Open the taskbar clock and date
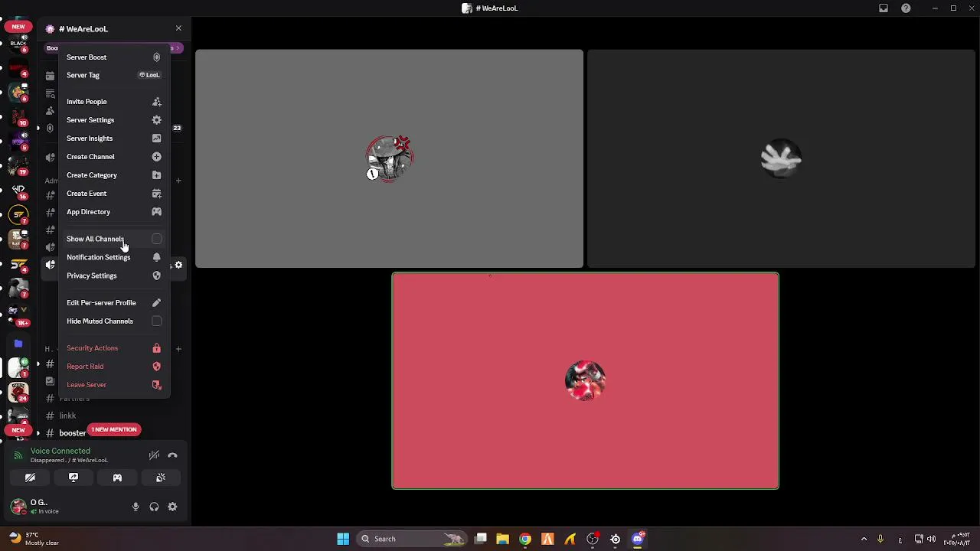 coord(957,539)
